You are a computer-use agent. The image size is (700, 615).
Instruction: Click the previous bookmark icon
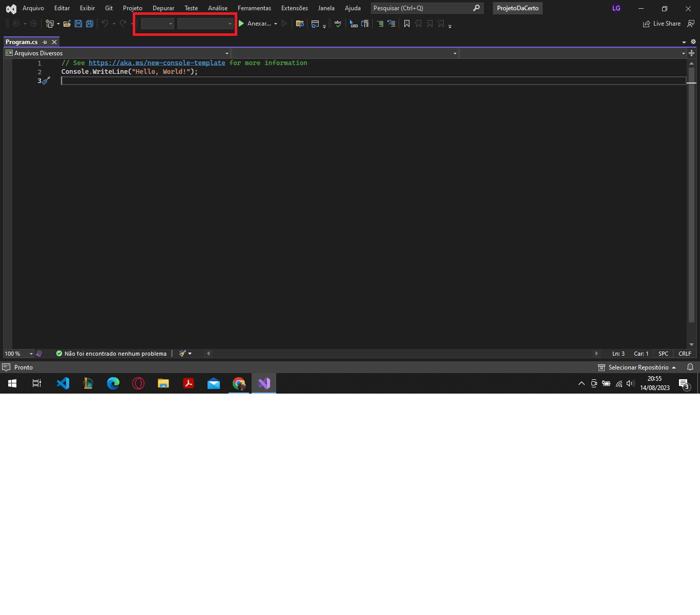[418, 24]
